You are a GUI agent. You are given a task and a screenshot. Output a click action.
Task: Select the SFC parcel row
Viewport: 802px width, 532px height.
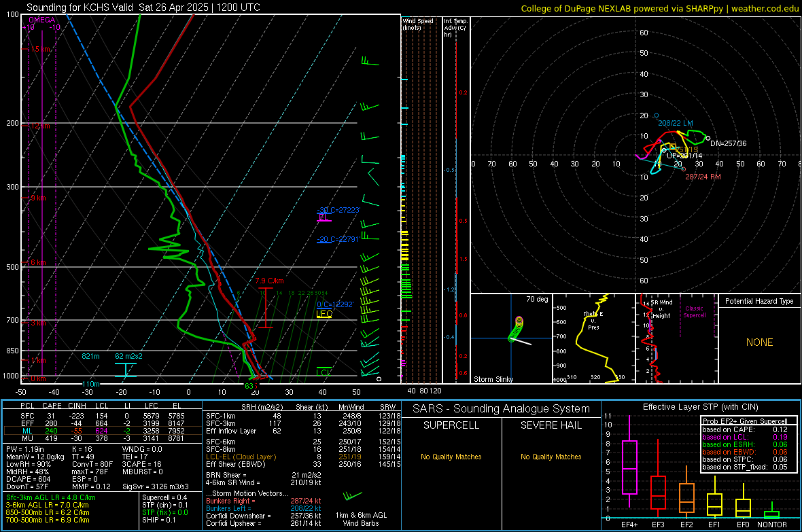pyautogui.click(x=102, y=416)
